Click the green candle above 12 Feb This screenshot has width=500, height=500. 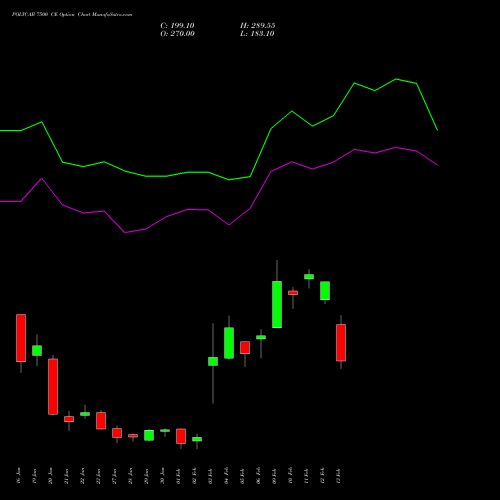(x=325, y=291)
